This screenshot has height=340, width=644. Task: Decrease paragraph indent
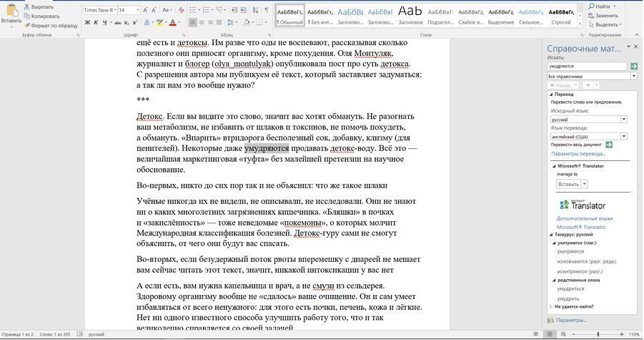point(234,10)
